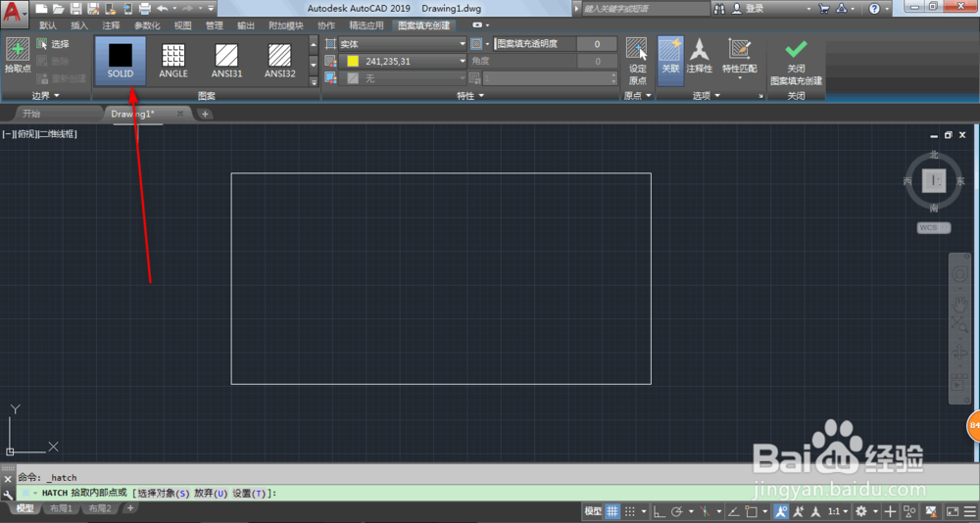The image size is (980, 523).
Task: Choose the ANGLE hatch pattern
Action: click(x=173, y=61)
